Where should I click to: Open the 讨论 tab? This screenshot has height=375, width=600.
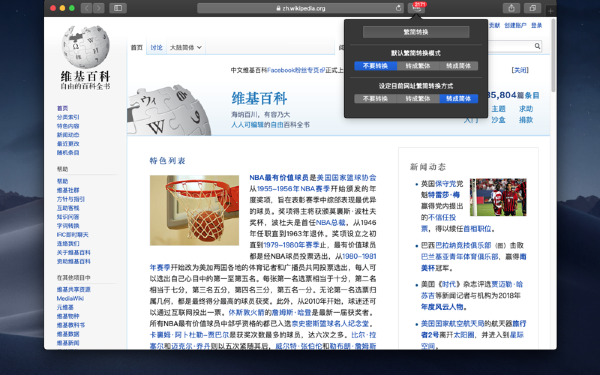[x=156, y=47]
